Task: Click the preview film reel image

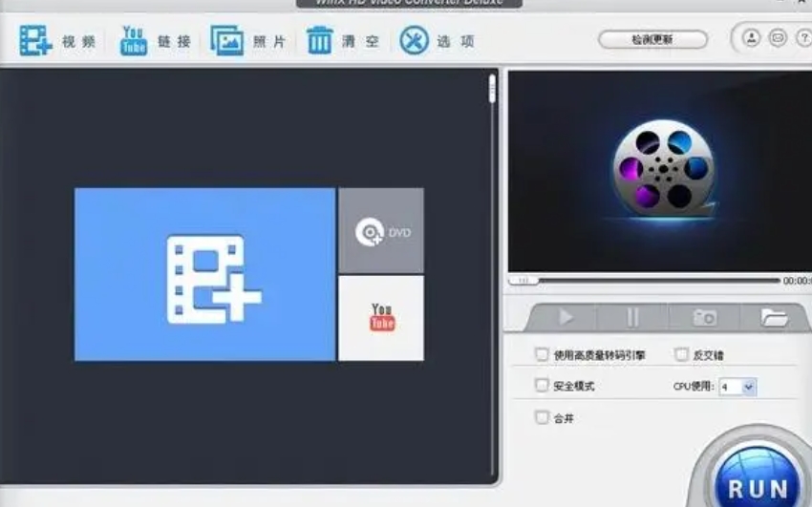Action: 663,170
